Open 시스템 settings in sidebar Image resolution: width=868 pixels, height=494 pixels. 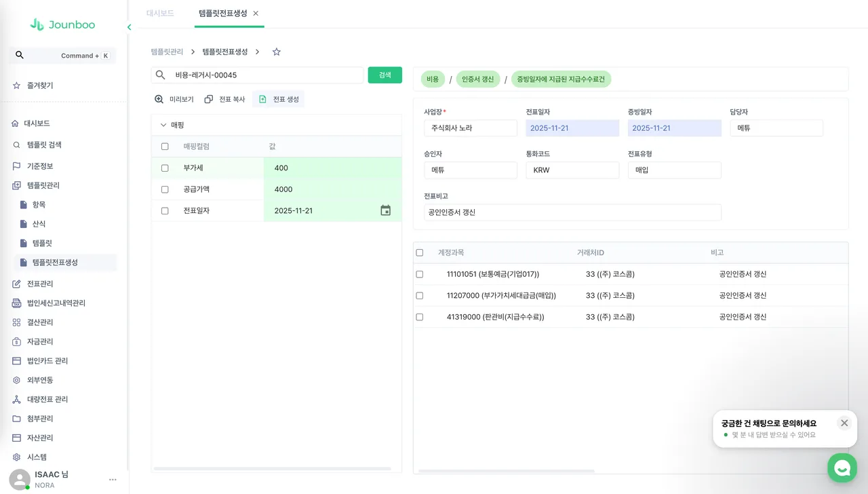[x=37, y=457]
